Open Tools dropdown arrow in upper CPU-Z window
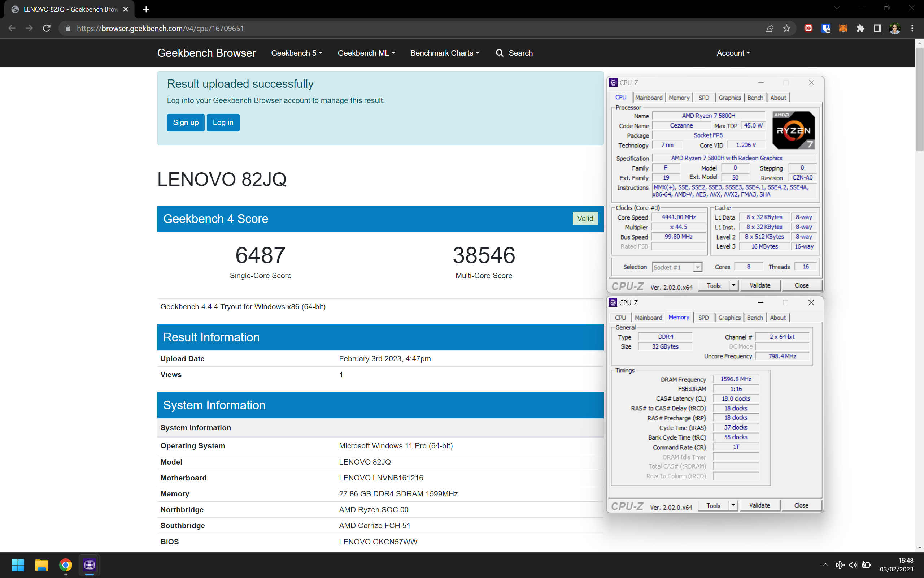This screenshot has height=578, width=924. (733, 285)
